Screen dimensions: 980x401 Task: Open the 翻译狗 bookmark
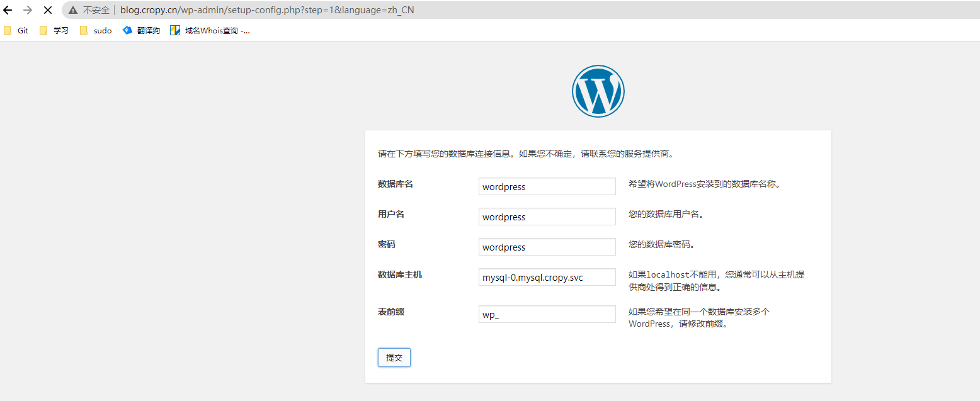[141, 30]
